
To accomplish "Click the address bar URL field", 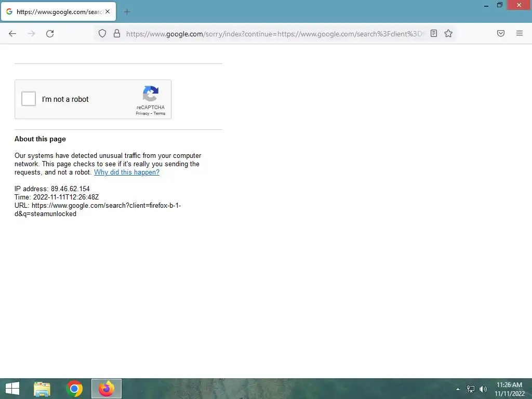I will [274, 34].
